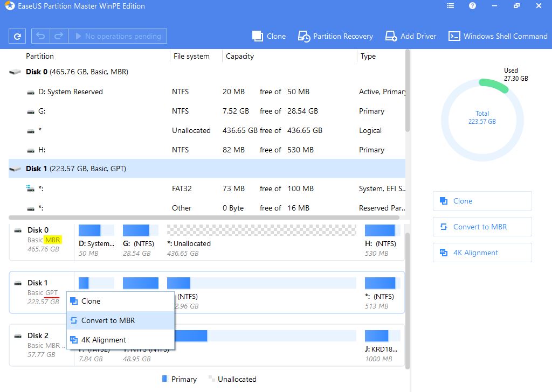
Task: Click the Refresh icon in the toolbar
Action: [x=17, y=36]
